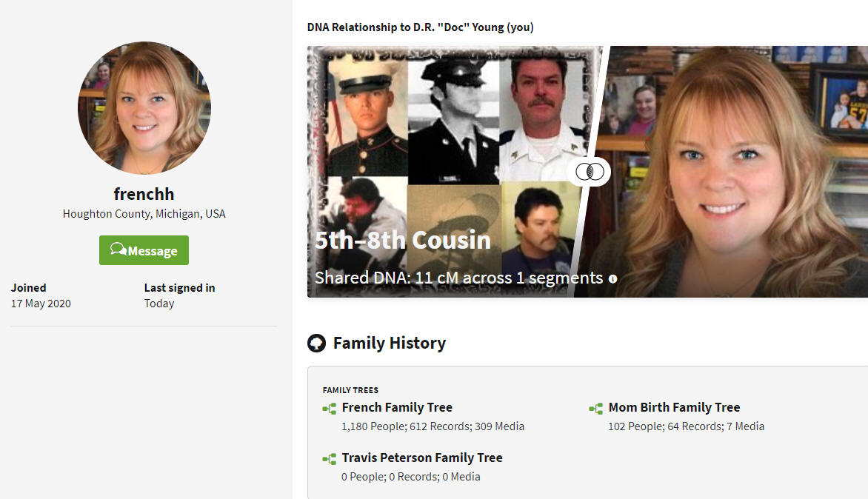Click the tree icon next to Travis Peterson Family Tree
Screen dimensions: 868x499
tap(330, 458)
